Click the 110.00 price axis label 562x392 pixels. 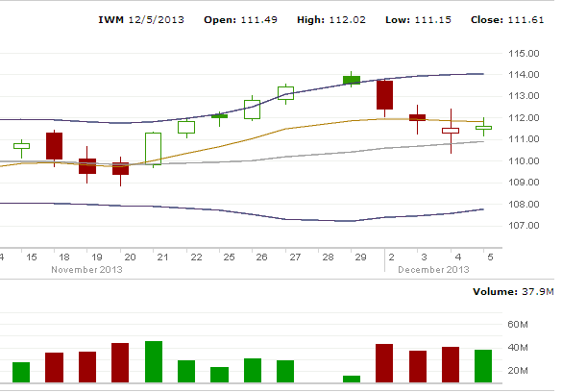[x=524, y=160]
